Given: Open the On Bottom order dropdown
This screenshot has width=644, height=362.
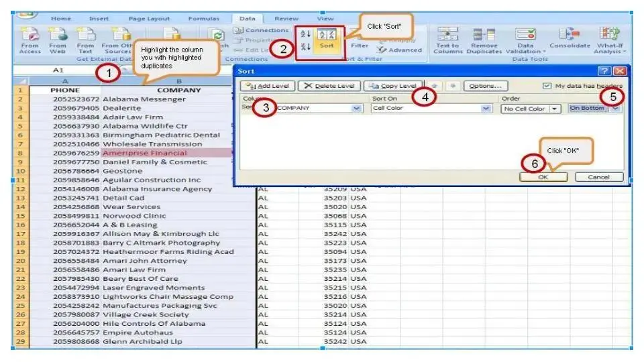Looking at the screenshot, I should [x=615, y=109].
